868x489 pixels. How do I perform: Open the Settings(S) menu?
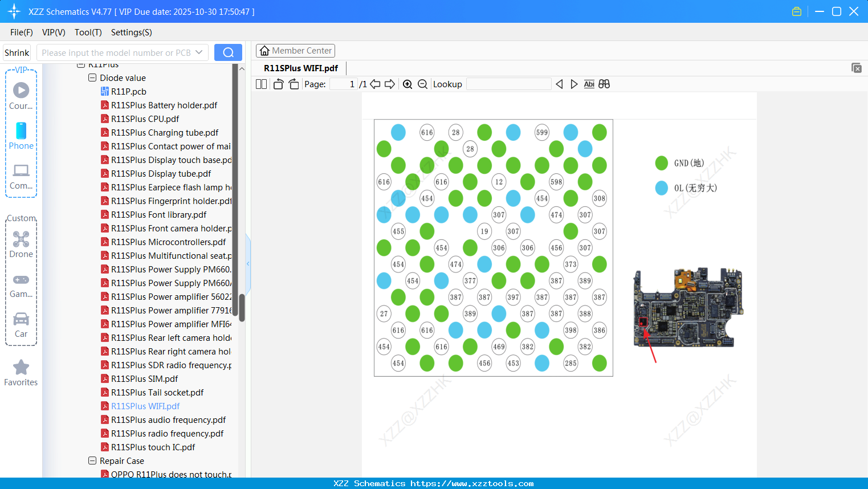pos(132,32)
